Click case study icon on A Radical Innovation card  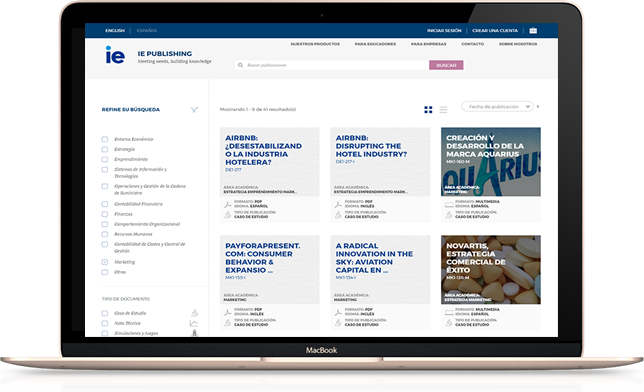(x=338, y=323)
